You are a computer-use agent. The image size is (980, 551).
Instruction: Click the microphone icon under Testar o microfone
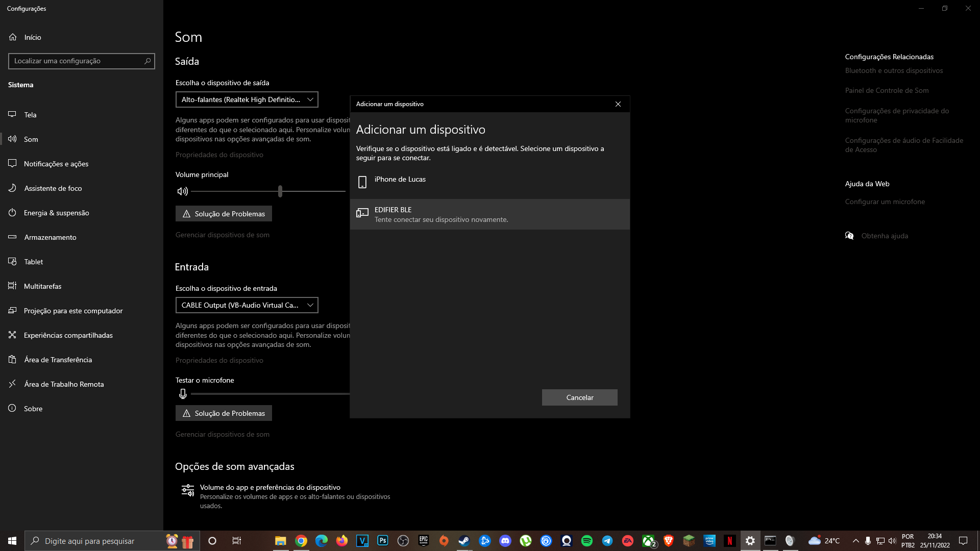pos(183,394)
